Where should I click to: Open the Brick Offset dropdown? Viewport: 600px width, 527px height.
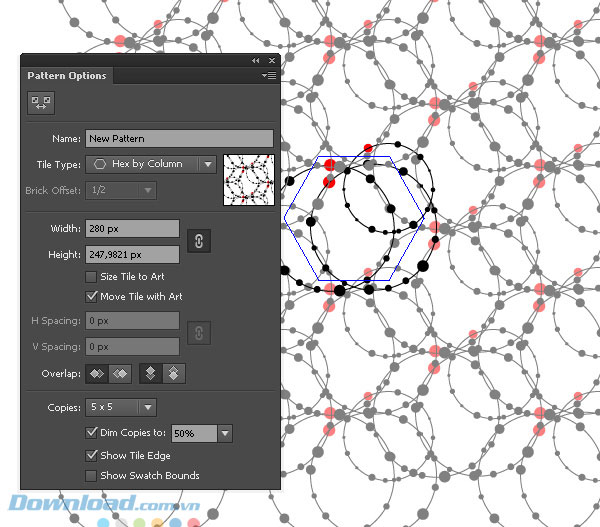[x=121, y=190]
